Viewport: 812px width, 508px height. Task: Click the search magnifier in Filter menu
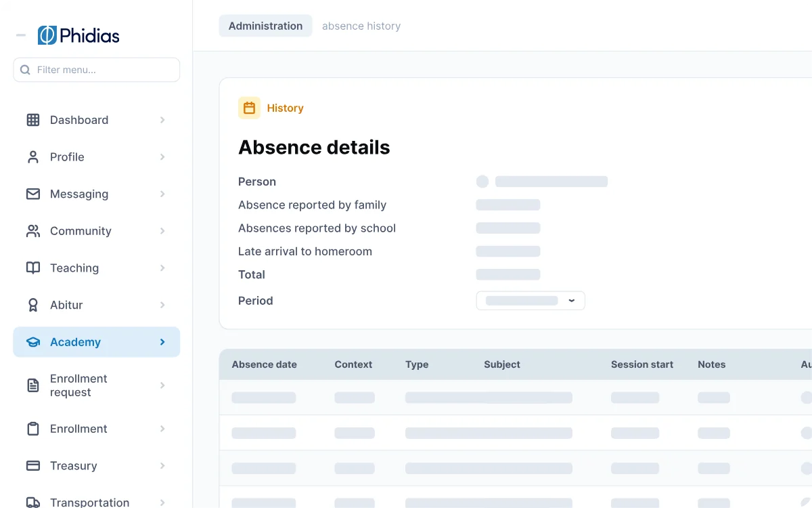tap(25, 70)
